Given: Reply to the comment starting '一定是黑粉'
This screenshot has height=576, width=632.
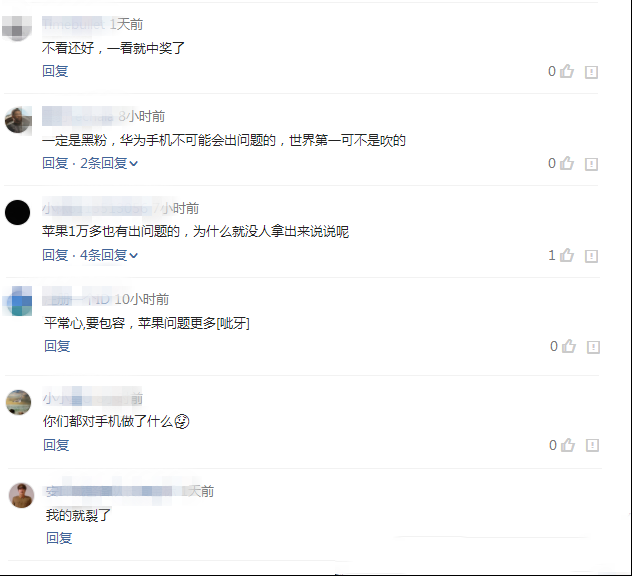Looking at the screenshot, I should coord(55,163).
